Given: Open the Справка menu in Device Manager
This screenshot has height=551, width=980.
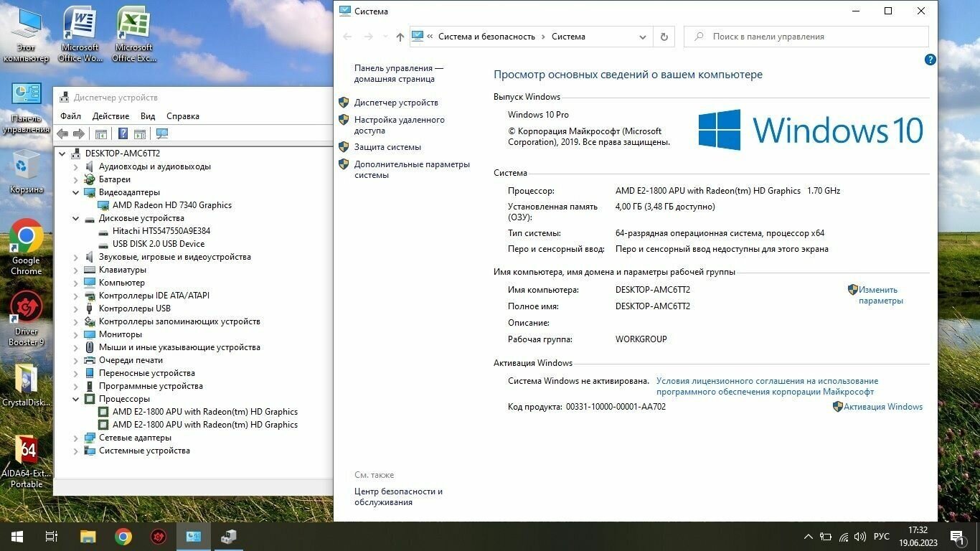Looking at the screenshot, I should 183,116.
